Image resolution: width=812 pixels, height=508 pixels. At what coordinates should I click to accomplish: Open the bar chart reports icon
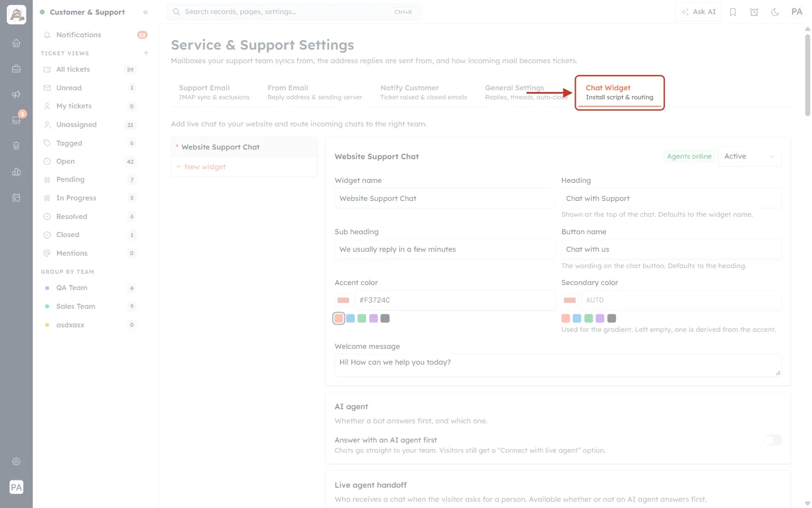click(16, 172)
